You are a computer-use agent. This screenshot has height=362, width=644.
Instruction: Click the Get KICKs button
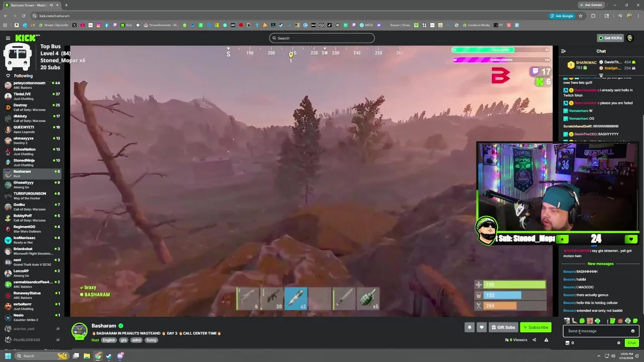coord(610,38)
